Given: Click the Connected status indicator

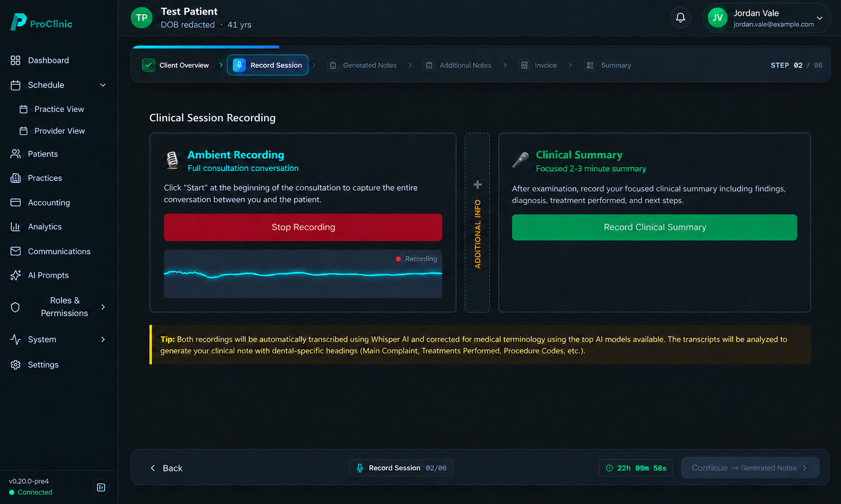Looking at the screenshot, I should click(x=31, y=493).
